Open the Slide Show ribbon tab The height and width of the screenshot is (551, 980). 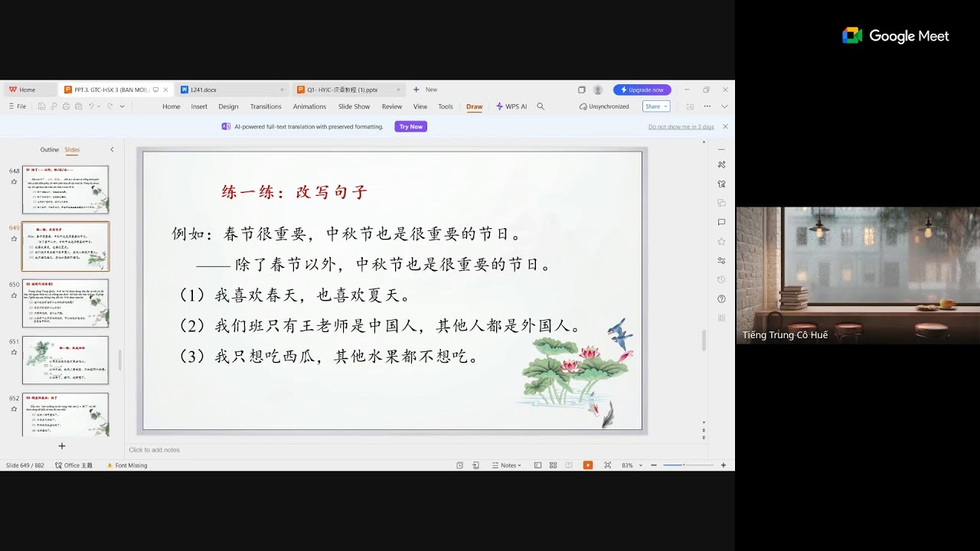tap(354, 106)
